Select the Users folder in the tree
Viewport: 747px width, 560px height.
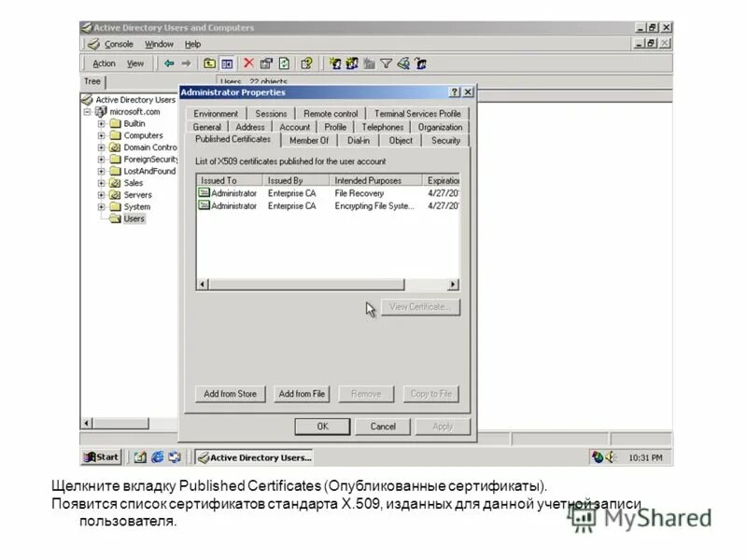point(134,219)
